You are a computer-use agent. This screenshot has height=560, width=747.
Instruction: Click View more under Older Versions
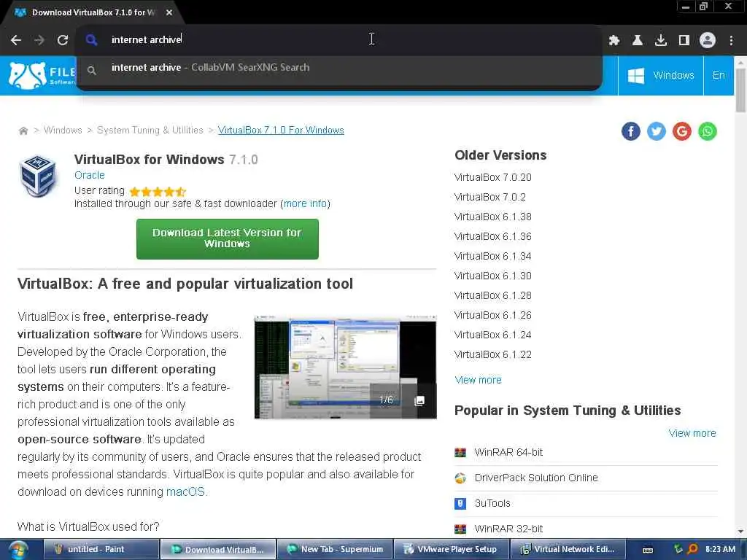tap(479, 379)
